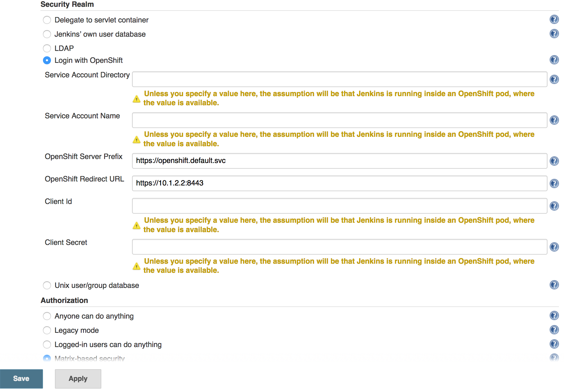Click the Client Id input field
Image resolution: width=564 pixels, height=392 pixels.
(x=339, y=206)
